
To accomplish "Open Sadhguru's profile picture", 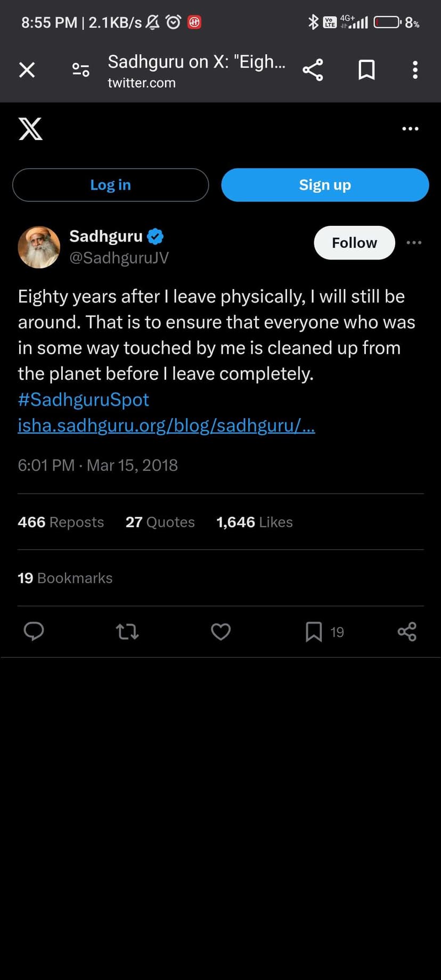I will click(x=39, y=247).
